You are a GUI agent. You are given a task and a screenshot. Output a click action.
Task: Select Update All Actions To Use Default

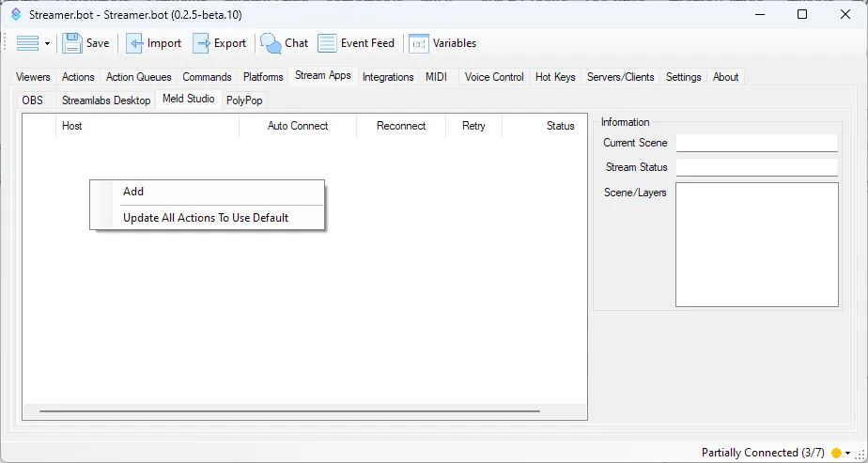pos(206,218)
